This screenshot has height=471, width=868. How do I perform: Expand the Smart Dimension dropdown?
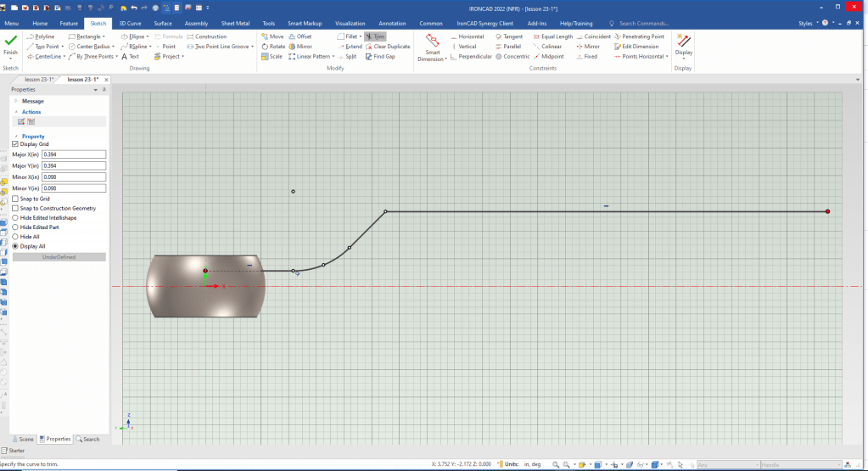point(445,59)
